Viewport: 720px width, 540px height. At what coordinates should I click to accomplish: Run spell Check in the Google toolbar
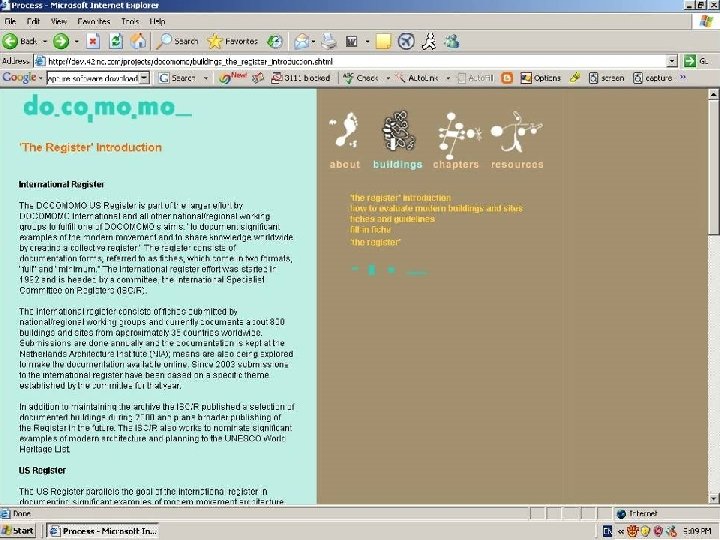[x=361, y=78]
